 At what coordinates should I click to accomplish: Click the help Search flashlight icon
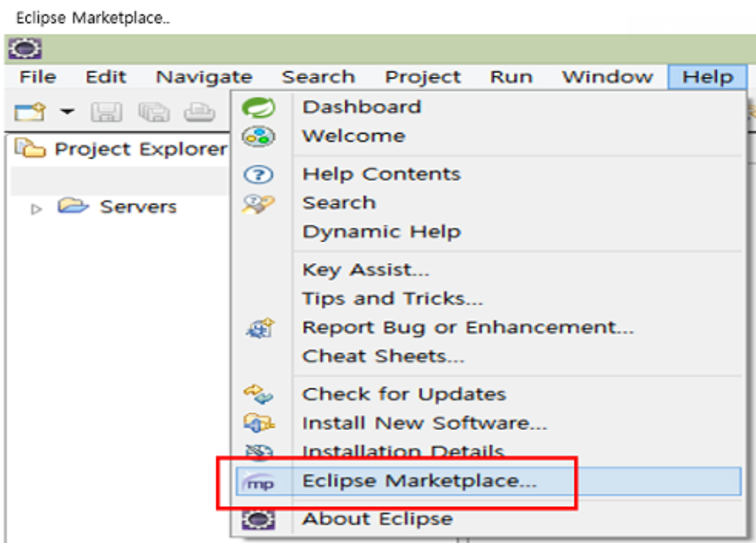[x=259, y=204]
